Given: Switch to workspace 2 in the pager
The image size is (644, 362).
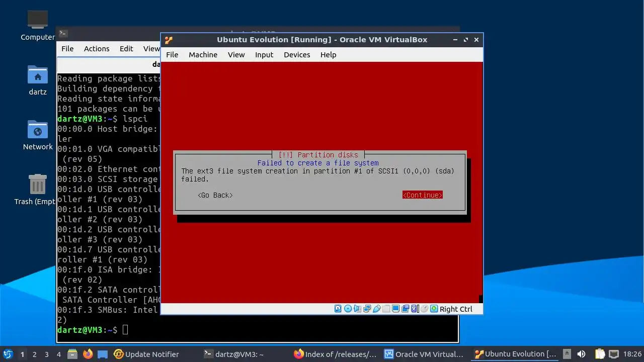Looking at the screenshot, I should 34,354.
